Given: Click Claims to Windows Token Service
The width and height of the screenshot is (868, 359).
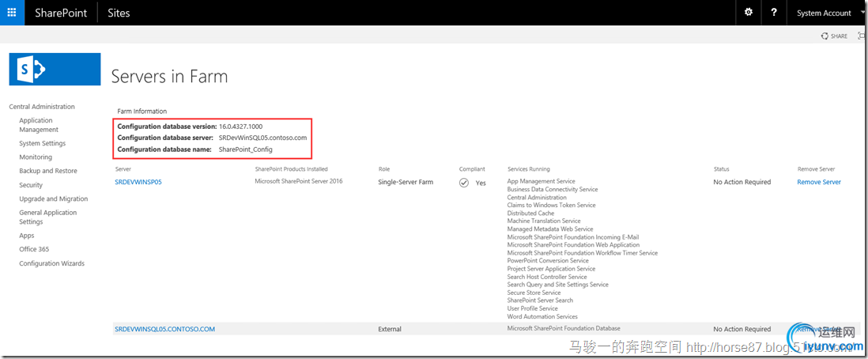Looking at the screenshot, I should pos(551,205).
